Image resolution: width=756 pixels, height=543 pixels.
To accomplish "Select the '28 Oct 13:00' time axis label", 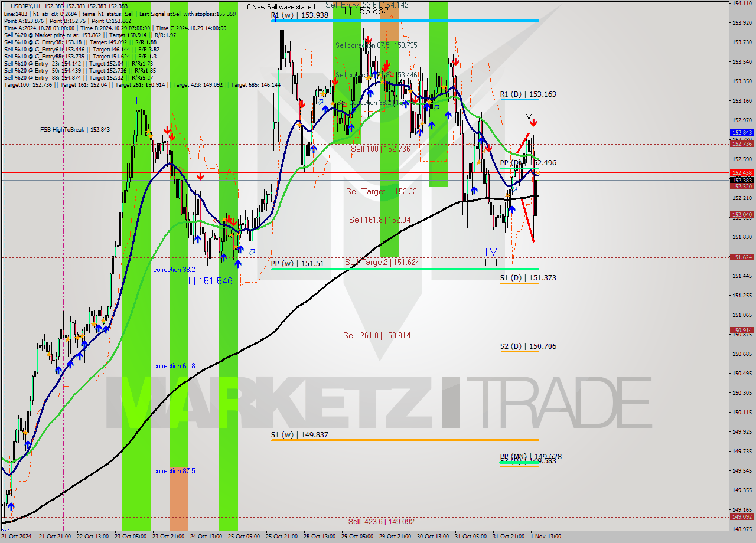I will click(318, 537).
